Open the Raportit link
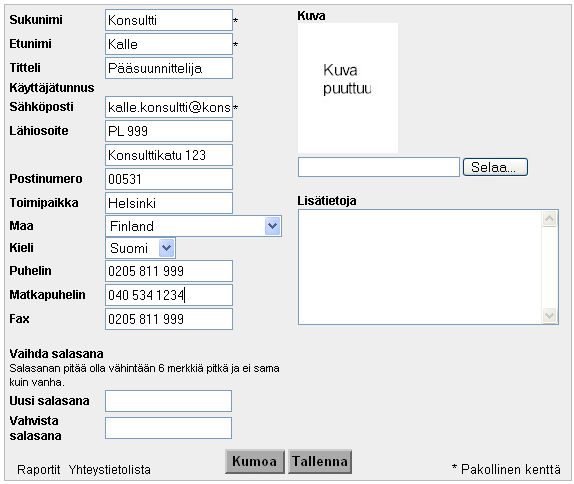The image size is (574, 484). pyautogui.click(x=38, y=469)
